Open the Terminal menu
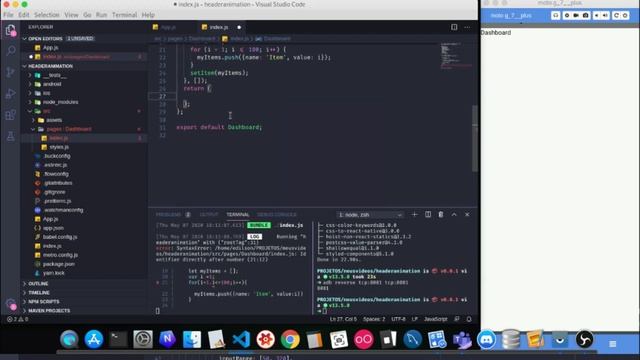The height and width of the screenshot is (360, 640). (124, 15)
